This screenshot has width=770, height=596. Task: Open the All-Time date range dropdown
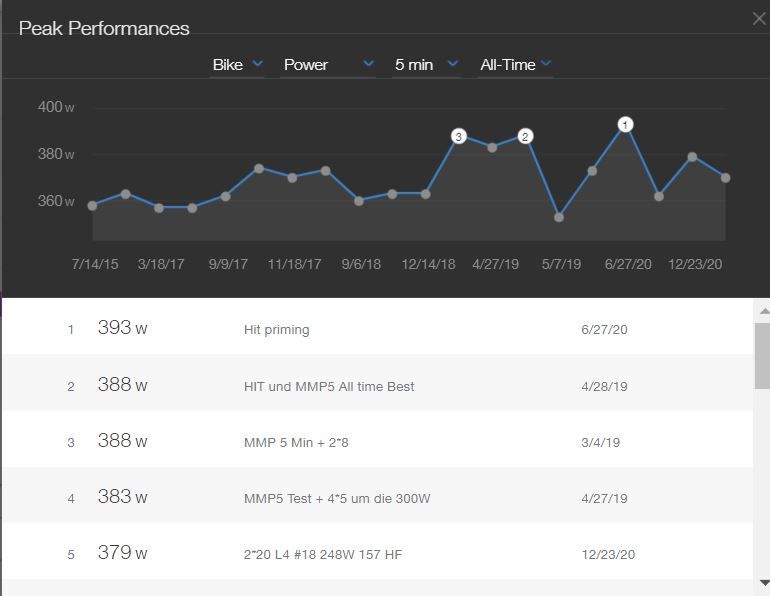(x=515, y=64)
